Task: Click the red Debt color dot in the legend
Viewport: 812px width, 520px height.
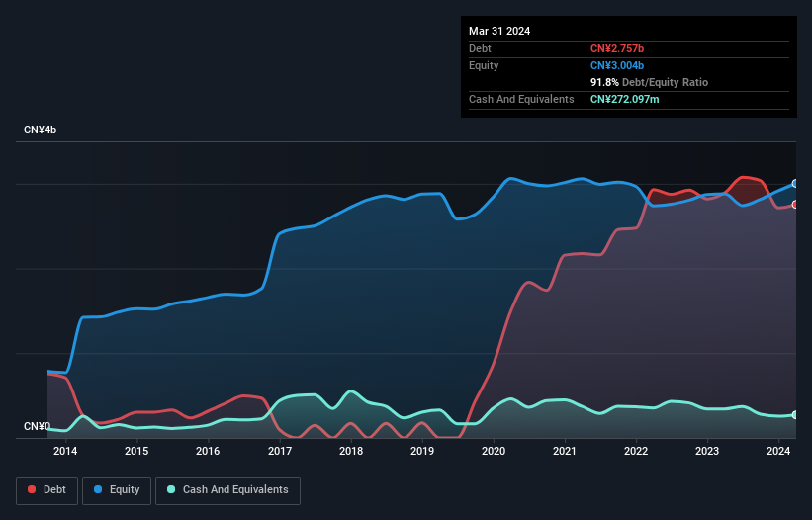Action: tap(33, 490)
